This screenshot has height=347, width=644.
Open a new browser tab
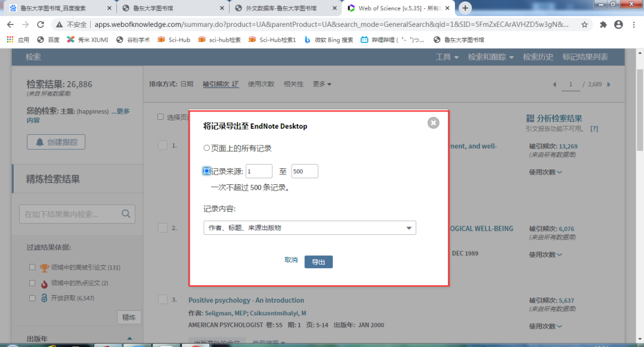[465, 8]
